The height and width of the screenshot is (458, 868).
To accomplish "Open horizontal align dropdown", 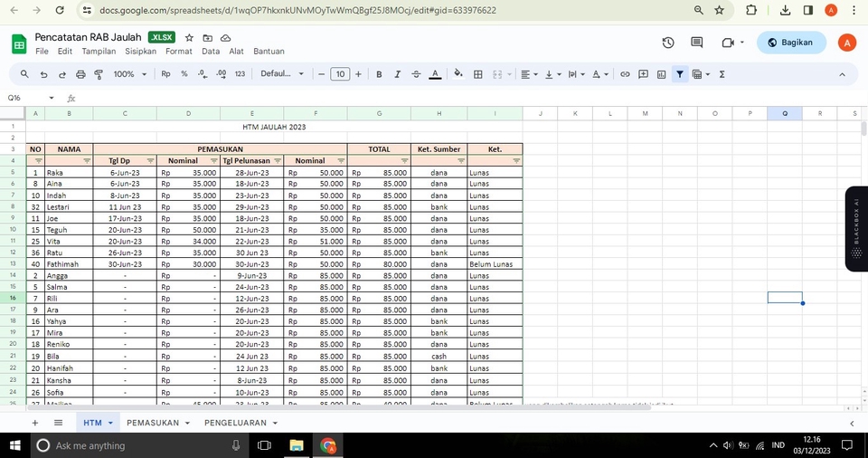I will coord(529,74).
